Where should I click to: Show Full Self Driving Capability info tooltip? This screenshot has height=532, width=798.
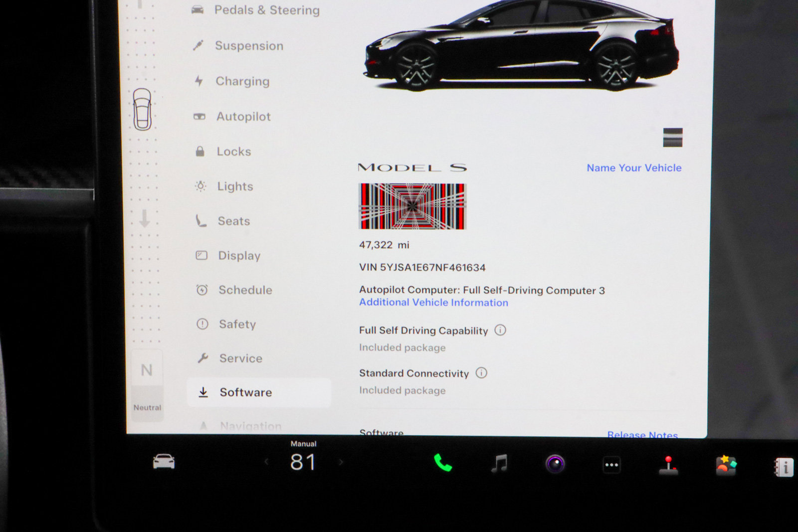click(x=500, y=330)
